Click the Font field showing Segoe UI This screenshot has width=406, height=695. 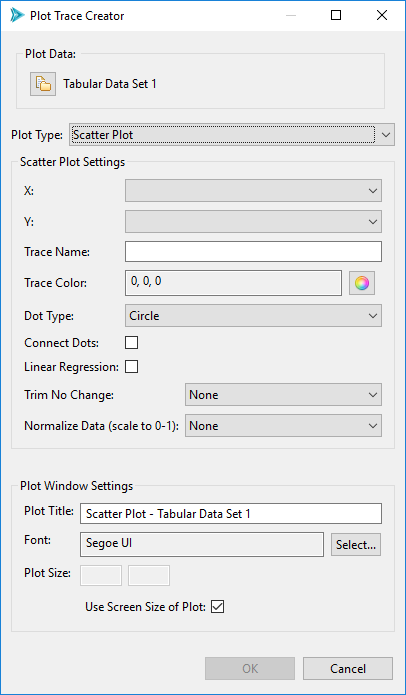coord(202,544)
